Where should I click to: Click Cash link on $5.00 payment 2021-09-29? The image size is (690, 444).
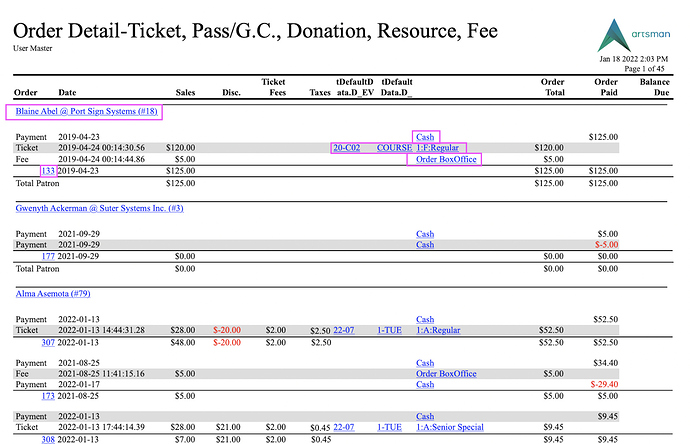pyautogui.click(x=425, y=234)
